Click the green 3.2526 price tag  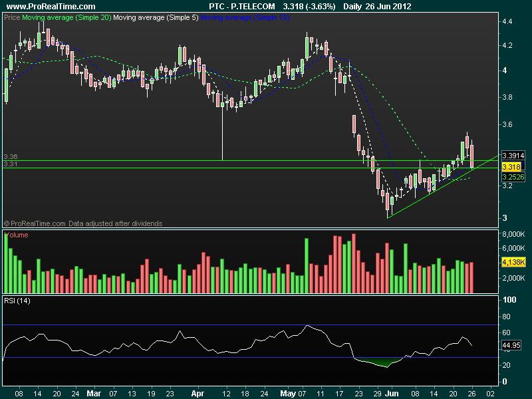513,177
